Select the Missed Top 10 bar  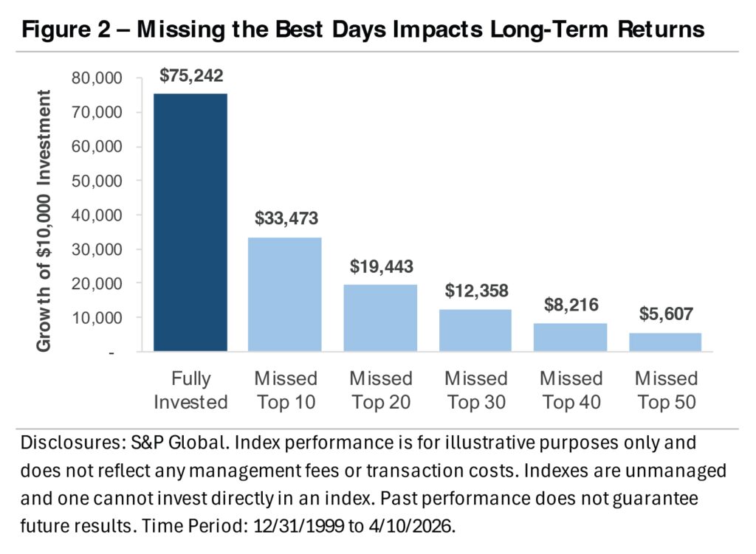[x=285, y=294]
